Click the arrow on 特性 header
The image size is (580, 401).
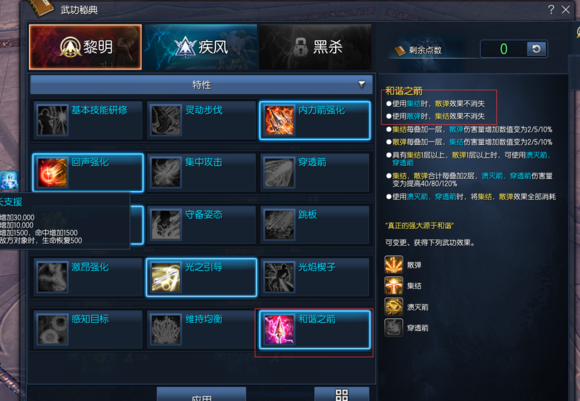click(x=362, y=84)
